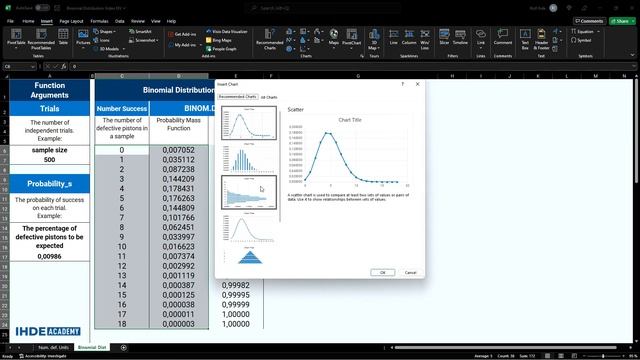
Task: Click Header & Footer icon
Action: coord(541,38)
